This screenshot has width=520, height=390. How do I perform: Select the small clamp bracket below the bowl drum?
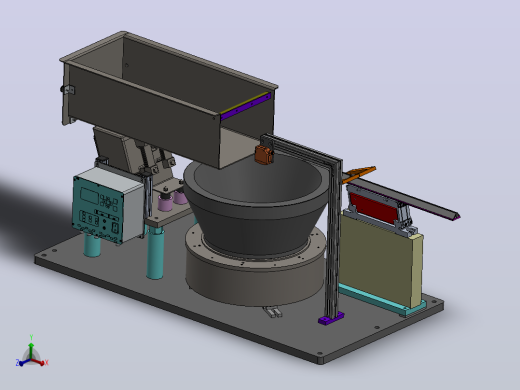click(x=273, y=312)
